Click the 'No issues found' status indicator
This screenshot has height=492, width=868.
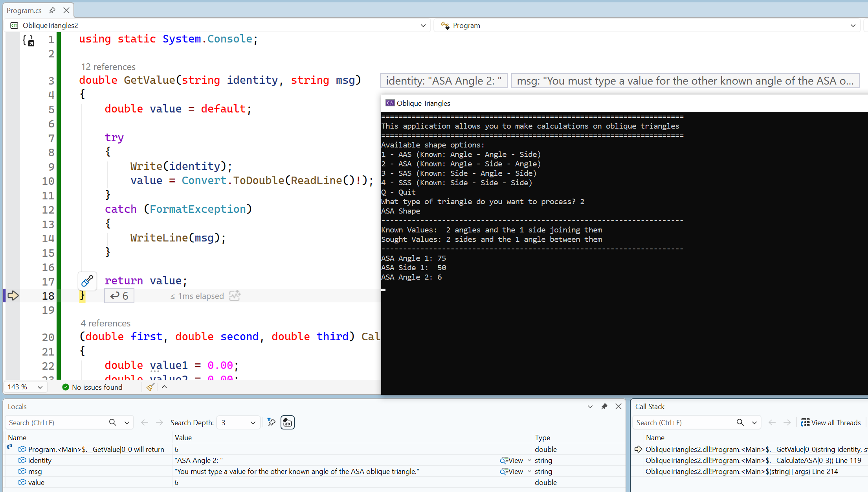92,387
